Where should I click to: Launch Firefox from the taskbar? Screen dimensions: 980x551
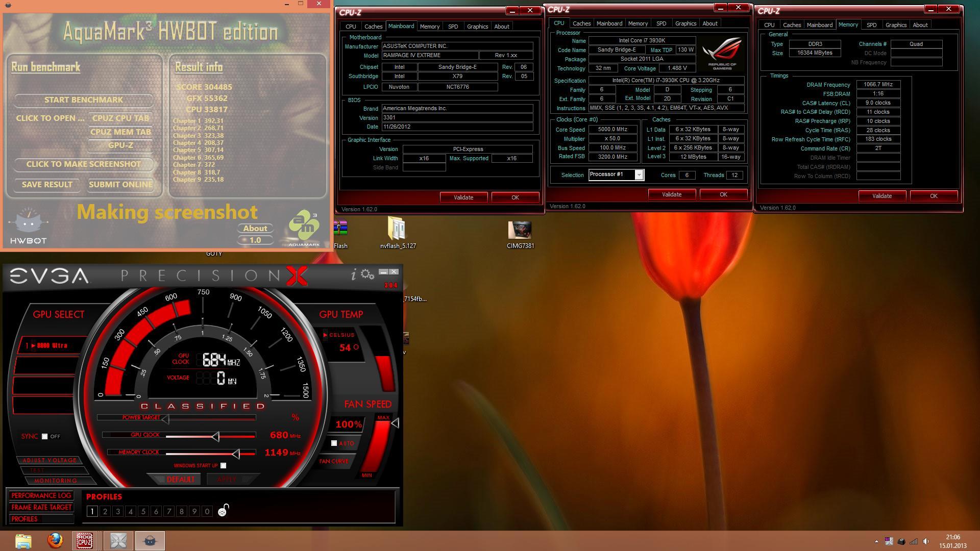pos(55,540)
